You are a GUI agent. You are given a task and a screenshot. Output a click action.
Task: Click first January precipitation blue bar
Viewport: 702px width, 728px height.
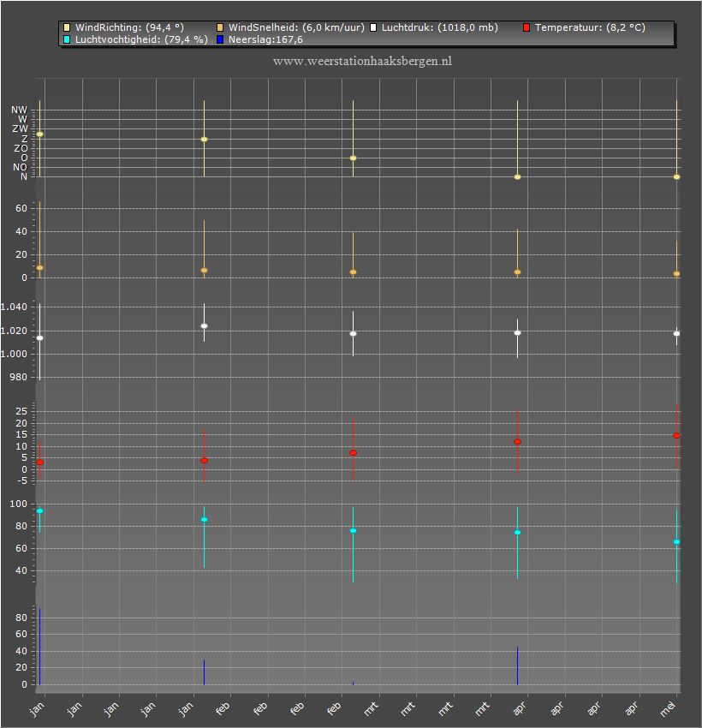(40, 647)
